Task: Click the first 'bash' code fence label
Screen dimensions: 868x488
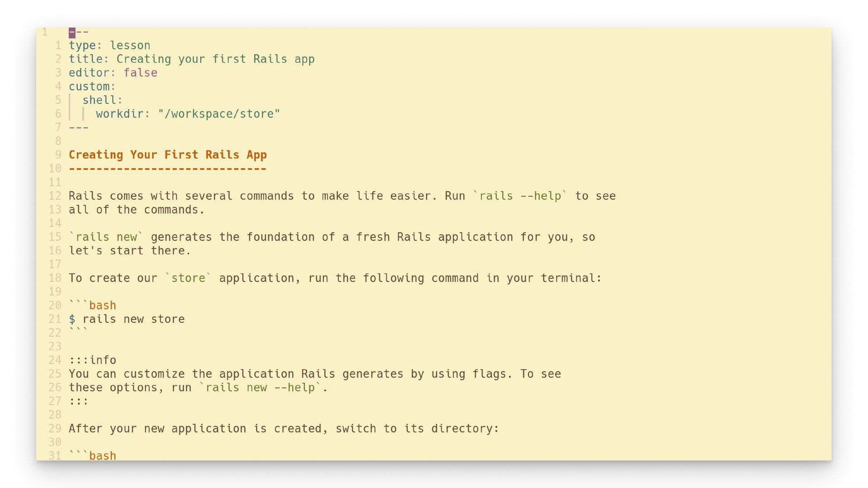Action: (x=103, y=306)
